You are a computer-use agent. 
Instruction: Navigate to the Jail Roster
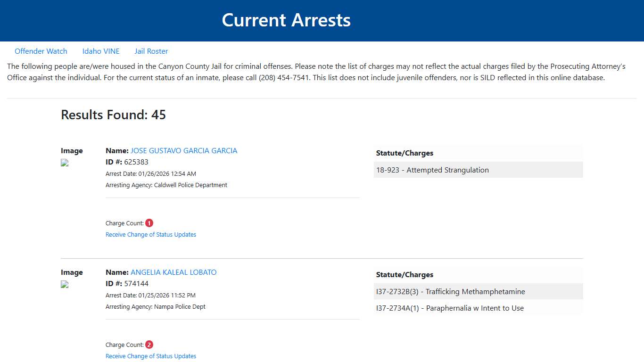tap(151, 51)
